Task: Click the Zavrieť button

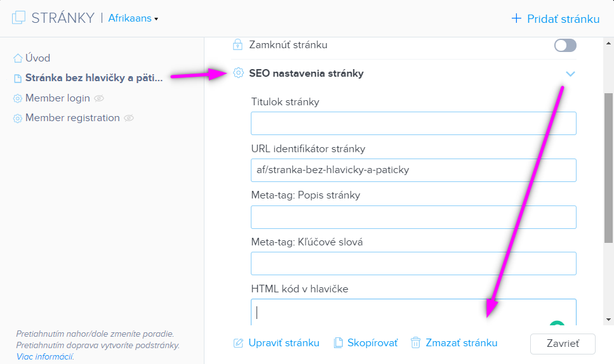Action: click(x=563, y=344)
